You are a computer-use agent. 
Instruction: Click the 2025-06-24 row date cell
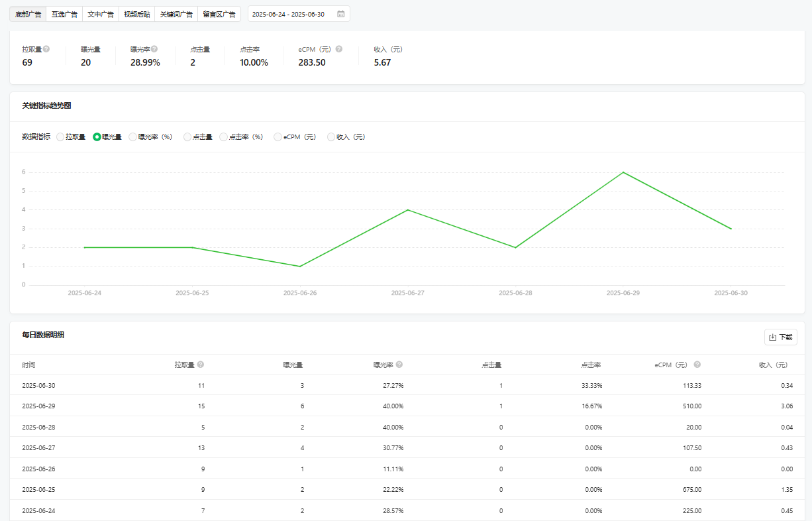click(38, 510)
